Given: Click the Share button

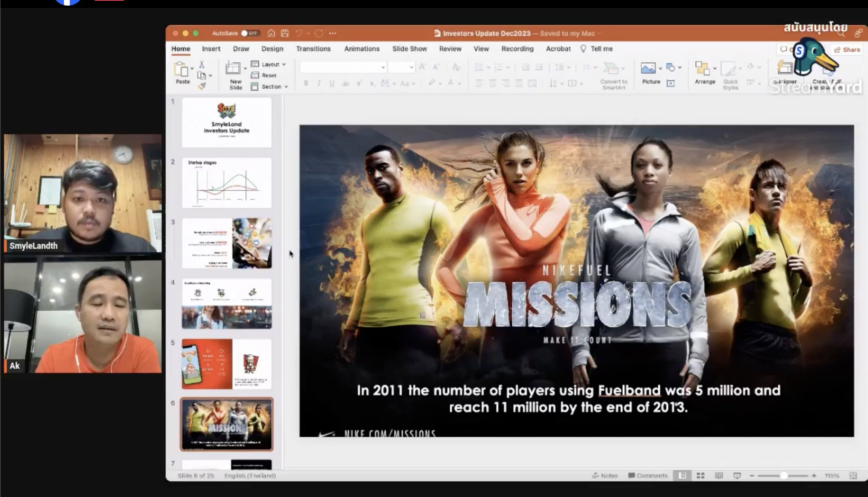Looking at the screenshot, I should [847, 49].
